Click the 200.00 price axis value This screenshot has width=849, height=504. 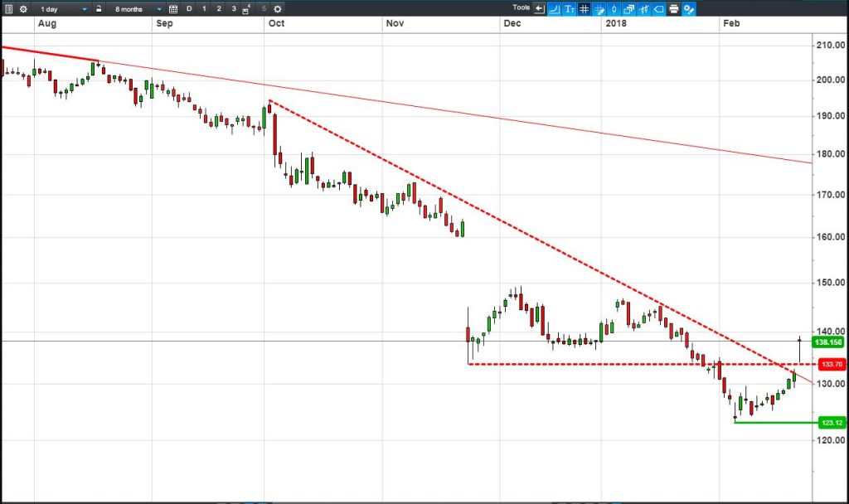pos(831,80)
